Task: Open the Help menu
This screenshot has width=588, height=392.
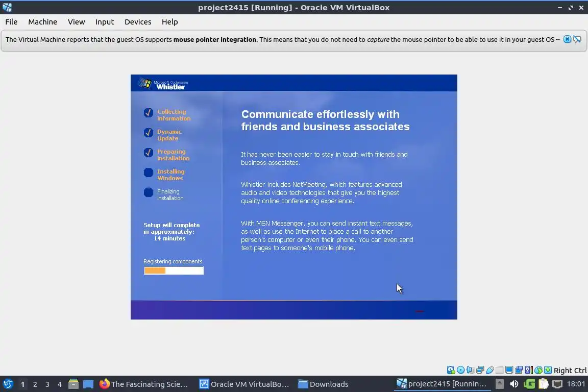Action: point(169,22)
